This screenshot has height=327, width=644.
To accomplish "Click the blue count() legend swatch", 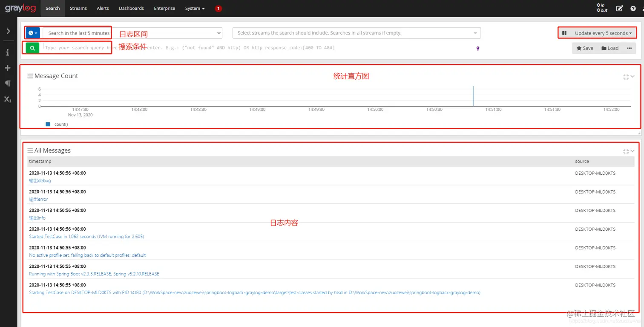I will (x=48, y=124).
